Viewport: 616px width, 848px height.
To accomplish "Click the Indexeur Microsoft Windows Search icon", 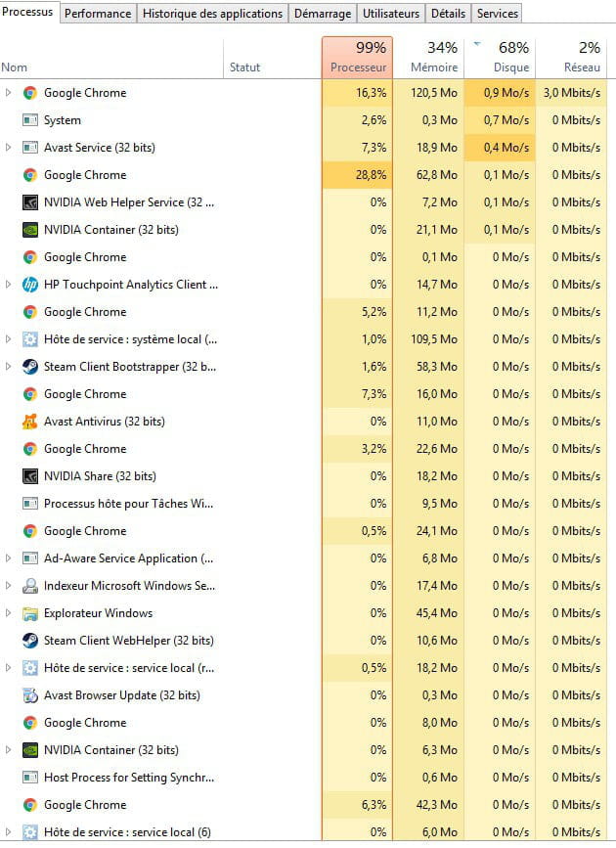I will coord(29,586).
